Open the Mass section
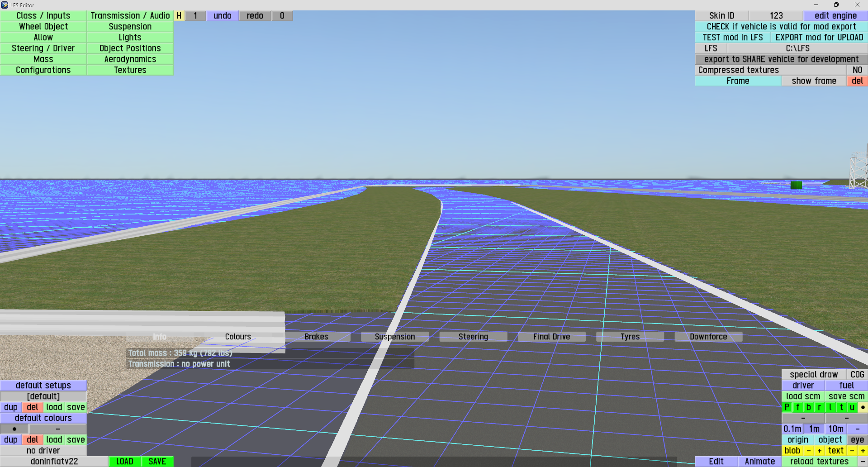This screenshot has height=467, width=868. pos(43,59)
